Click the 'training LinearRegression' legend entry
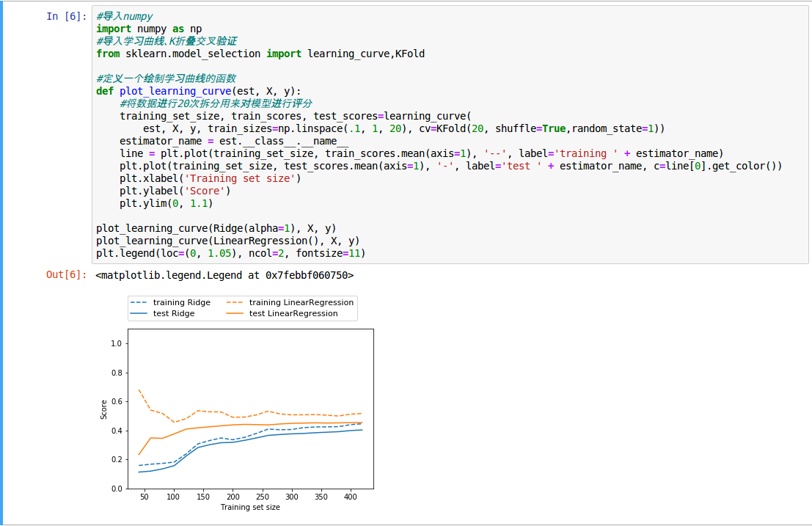812x526 pixels. pos(290,302)
